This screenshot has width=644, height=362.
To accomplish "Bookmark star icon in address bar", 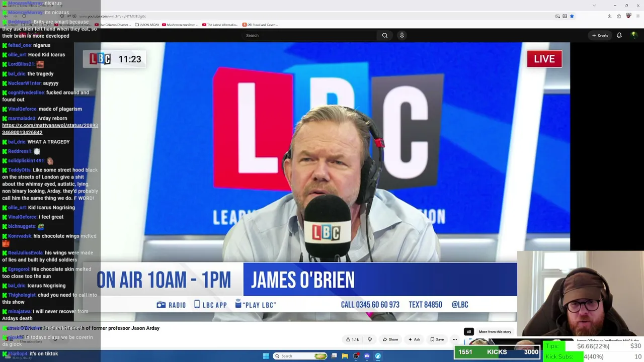I will pyautogui.click(x=572, y=16).
